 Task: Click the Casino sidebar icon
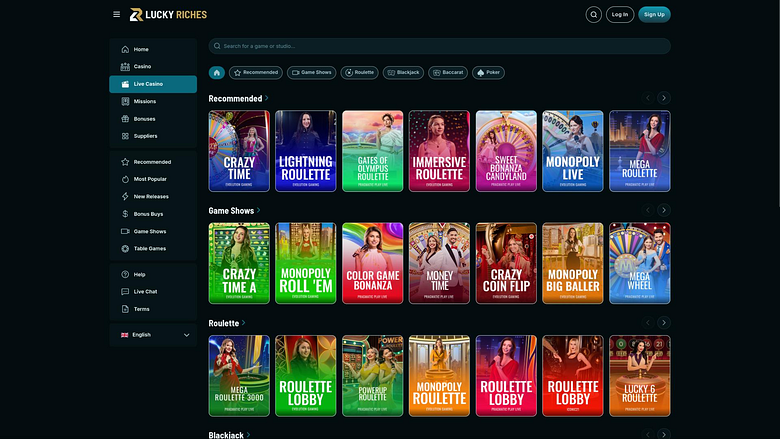click(x=125, y=66)
